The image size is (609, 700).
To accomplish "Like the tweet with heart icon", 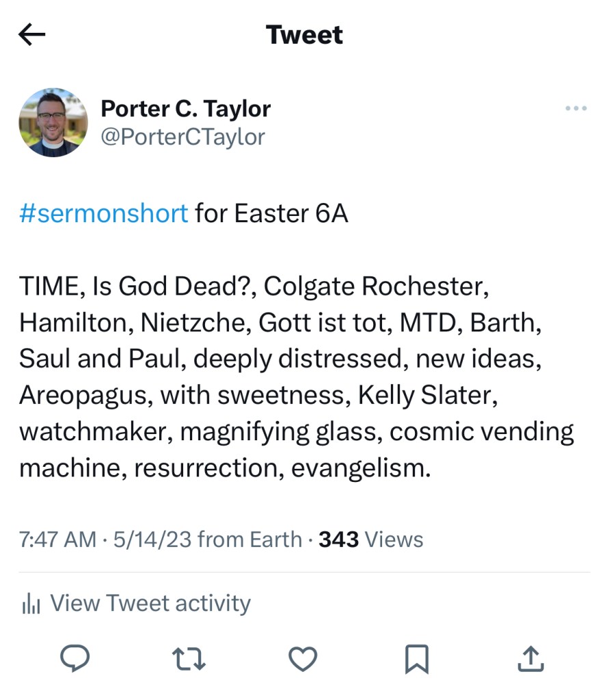I will [x=303, y=658].
